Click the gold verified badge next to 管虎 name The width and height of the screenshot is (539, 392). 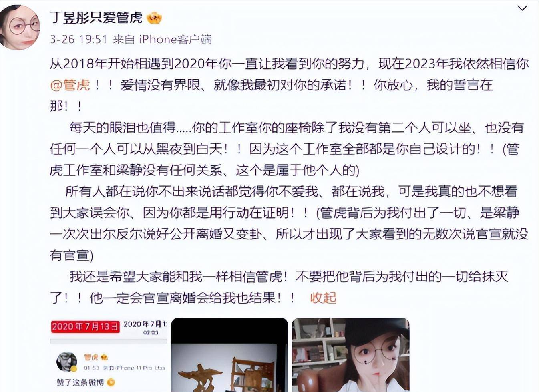(x=105, y=357)
